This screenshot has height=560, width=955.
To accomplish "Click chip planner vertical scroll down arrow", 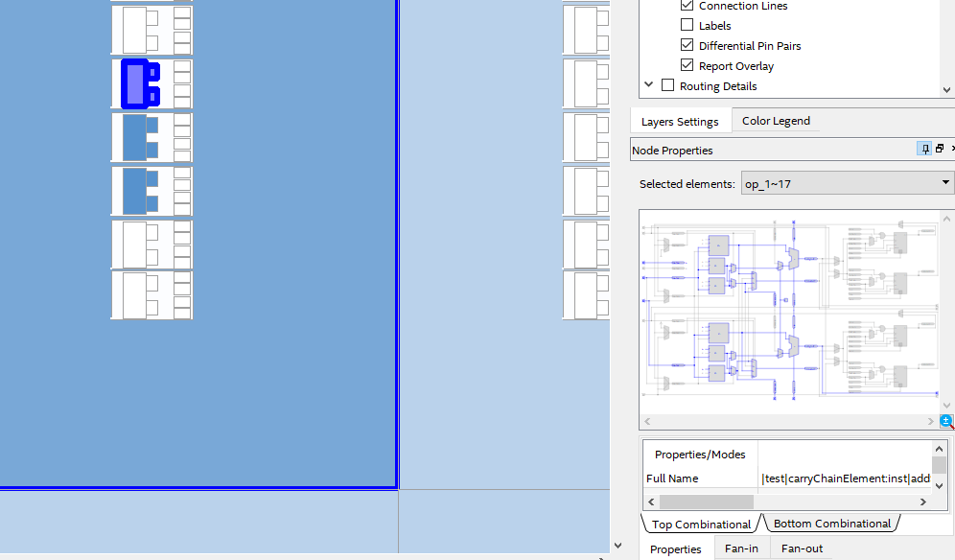I will tap(617, 546).
